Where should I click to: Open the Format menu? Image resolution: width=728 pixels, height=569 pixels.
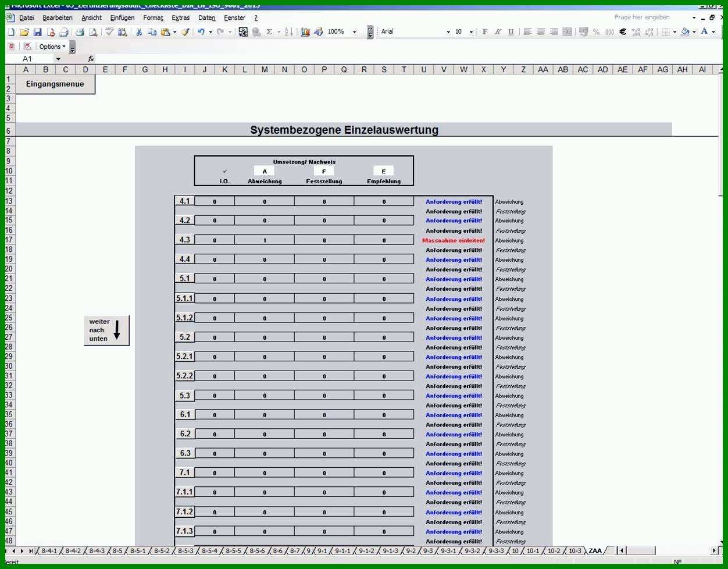point(153,18)
